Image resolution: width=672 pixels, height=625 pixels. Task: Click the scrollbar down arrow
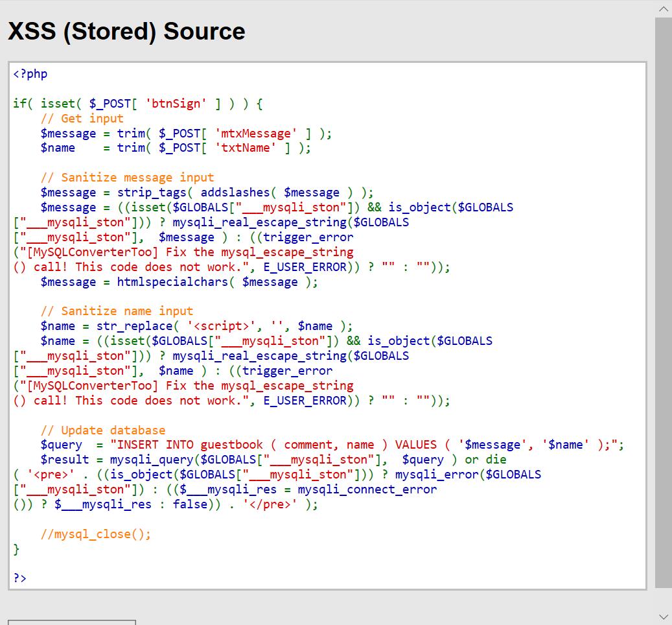point(664,617)
